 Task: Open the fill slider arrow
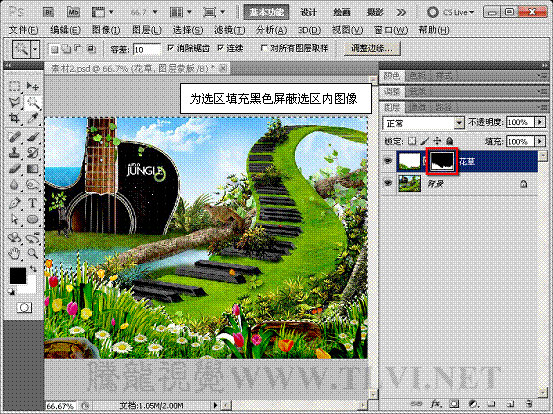coord(540,141)
